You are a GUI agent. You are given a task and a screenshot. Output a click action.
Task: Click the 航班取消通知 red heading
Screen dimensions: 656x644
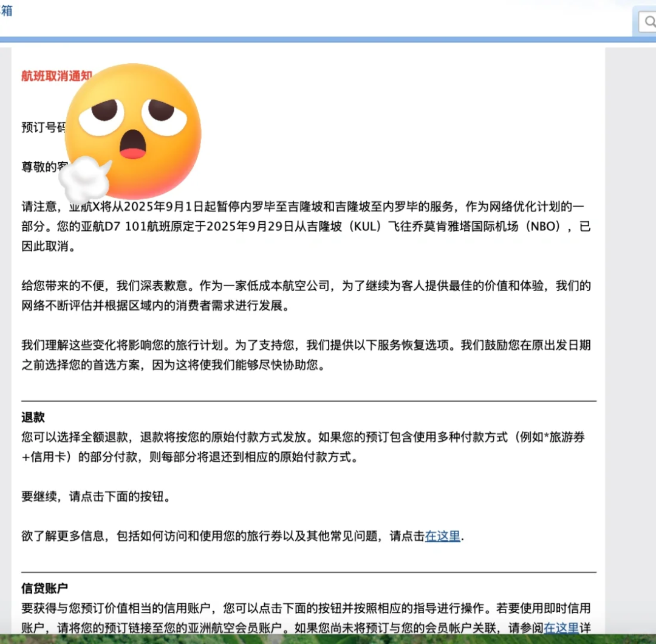pos(56,76)
